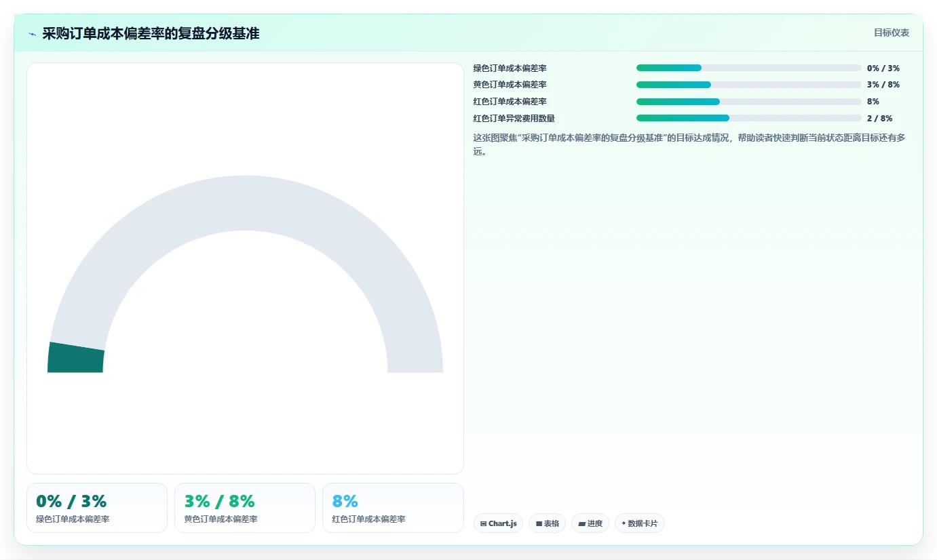This screenshot has width=937, height=560.
Task: Click the 红色订单成本偏差率 progress bar
Action: coord(749,102)
